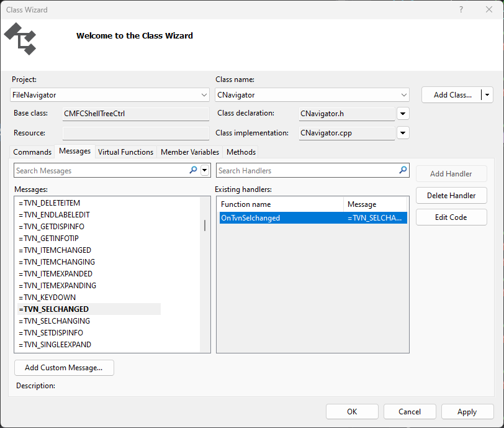Select the OnTvnSelchanged handler row
Viewport: 504px width, 428px height.
click(313, 218)
